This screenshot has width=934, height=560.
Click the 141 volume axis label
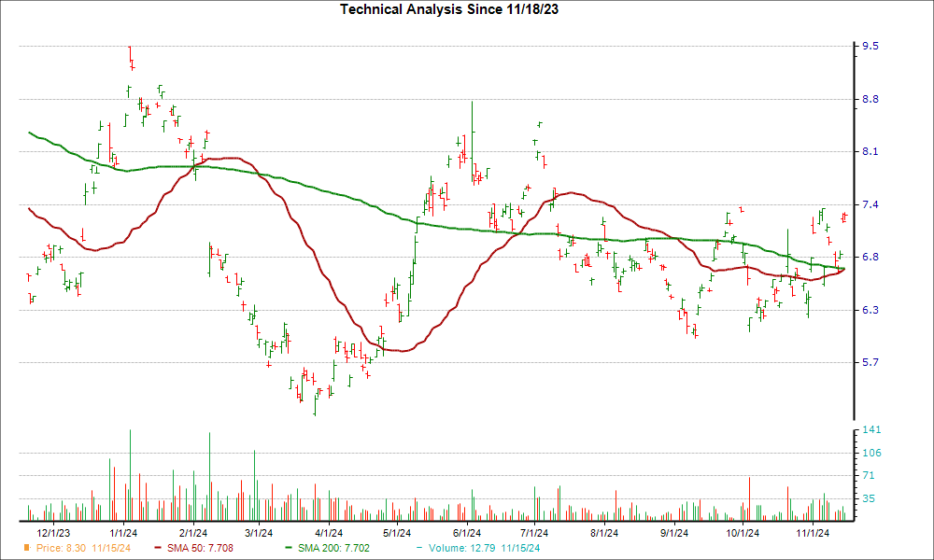click(871, 429)
